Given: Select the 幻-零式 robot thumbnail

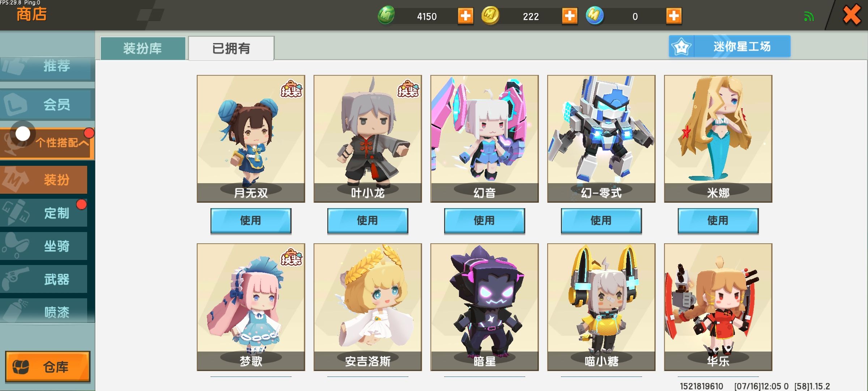Looking at the screenshot, I should point(601,139).
